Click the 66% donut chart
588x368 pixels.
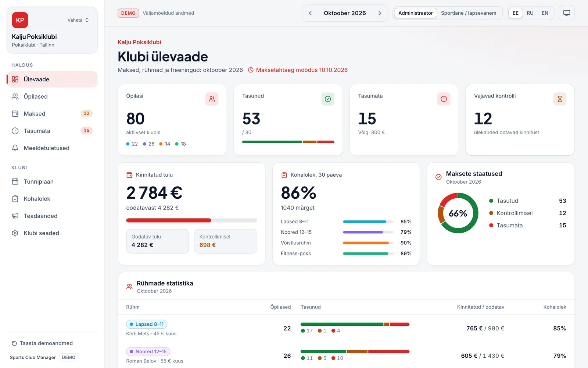pos(458,213)
